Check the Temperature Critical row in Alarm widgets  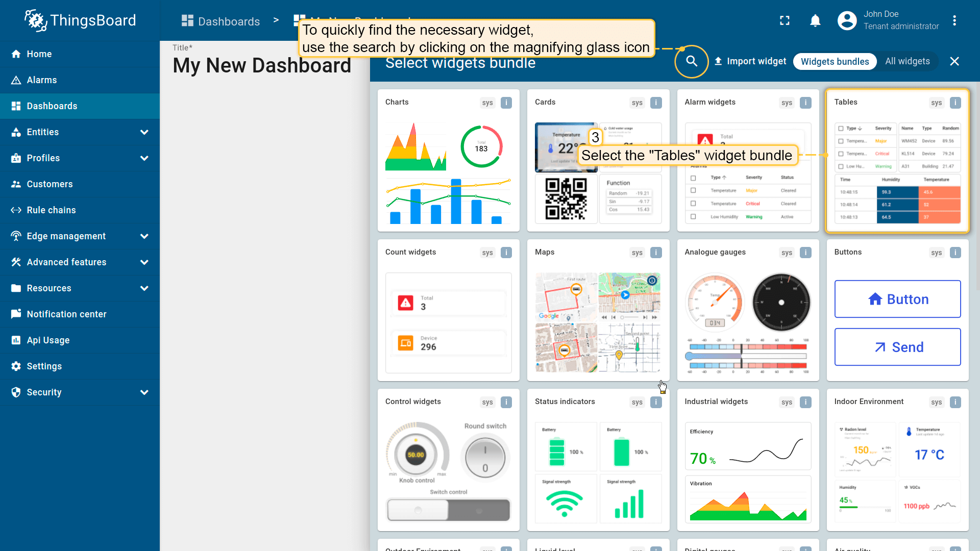[x=693, y=204]
